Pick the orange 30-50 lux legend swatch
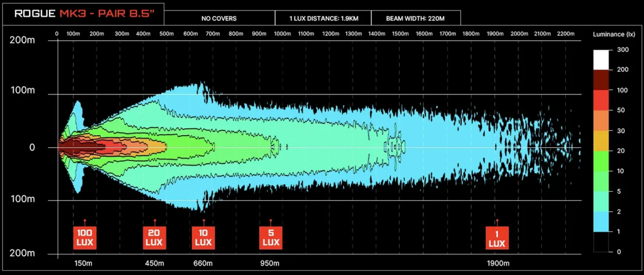 point(605,121)
